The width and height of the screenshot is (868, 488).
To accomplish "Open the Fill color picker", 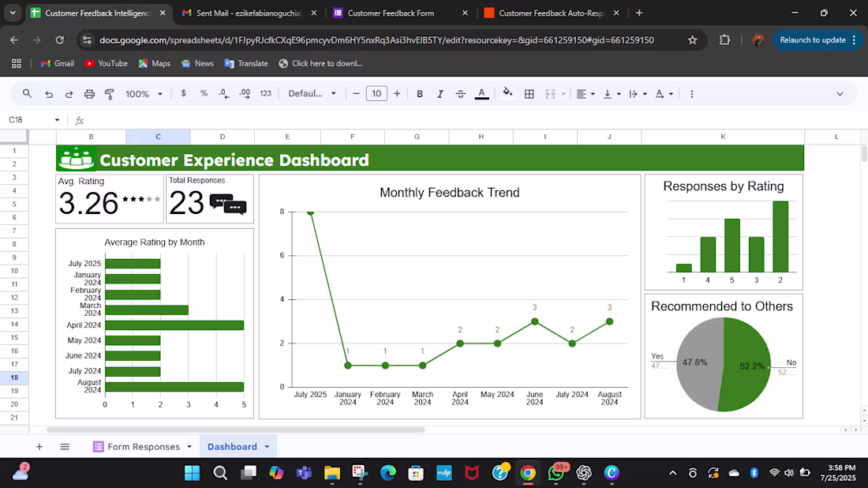I will pyautogui.click(x=507, y=94).
